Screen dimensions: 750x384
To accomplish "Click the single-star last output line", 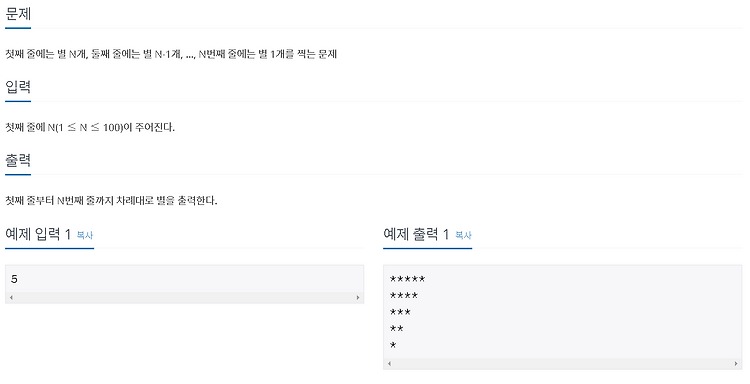I will 393,345.
